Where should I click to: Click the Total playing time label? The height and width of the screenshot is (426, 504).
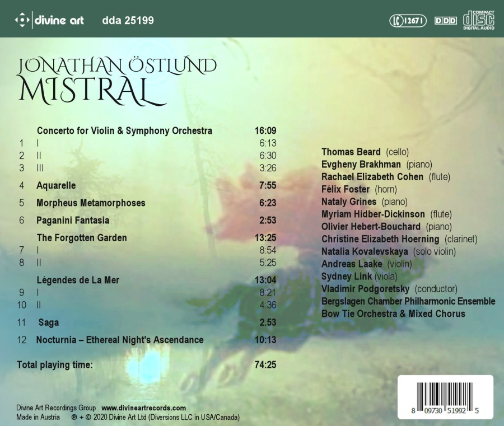click(55, 365)
